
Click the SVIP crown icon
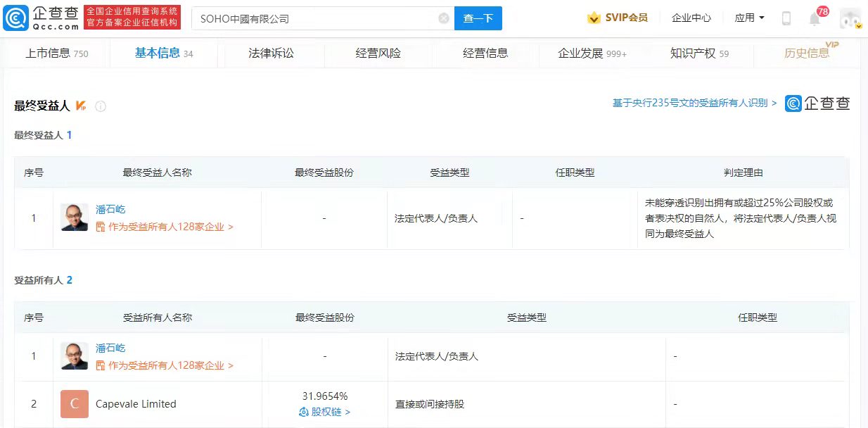tap(594, 18)
